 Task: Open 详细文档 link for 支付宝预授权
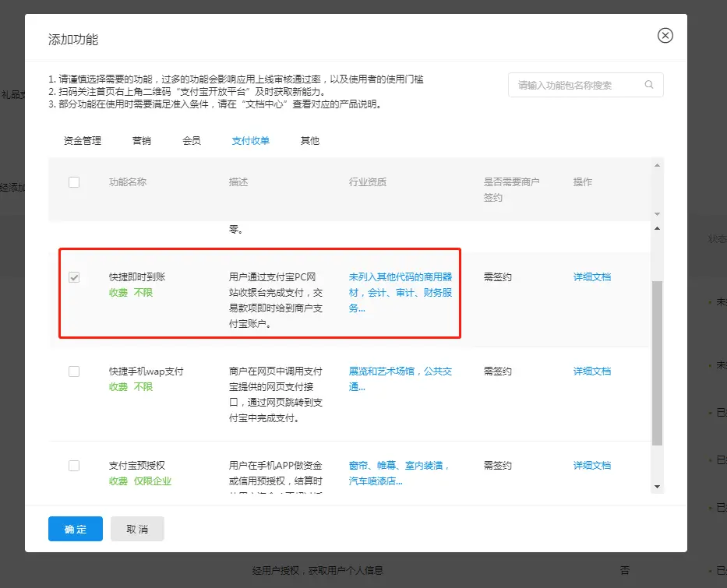592,466
